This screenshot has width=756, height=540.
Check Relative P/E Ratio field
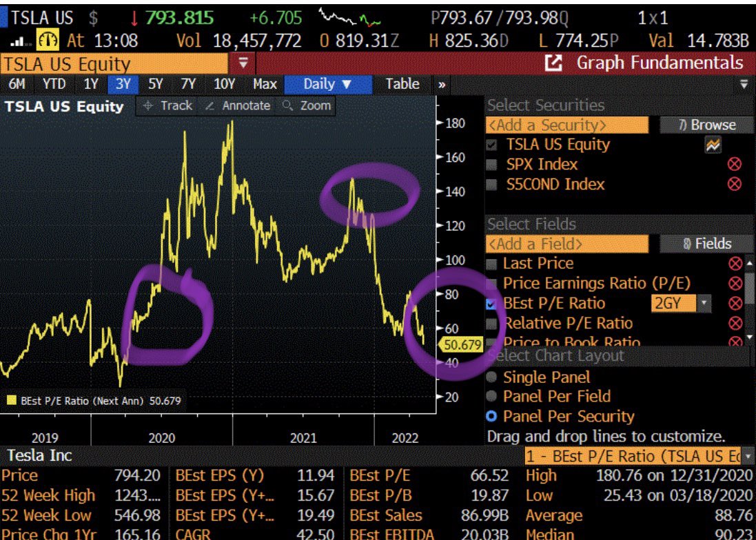click(x=491, y=324)
